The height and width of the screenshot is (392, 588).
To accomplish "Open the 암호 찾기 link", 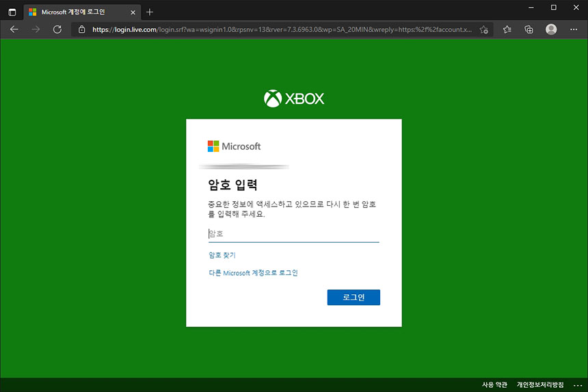I will [222, 255].
